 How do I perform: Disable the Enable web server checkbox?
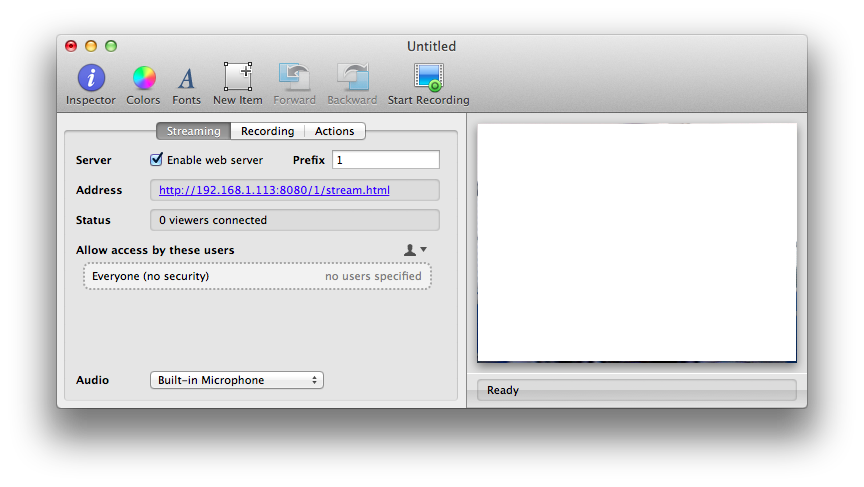[x=156, y=160]
